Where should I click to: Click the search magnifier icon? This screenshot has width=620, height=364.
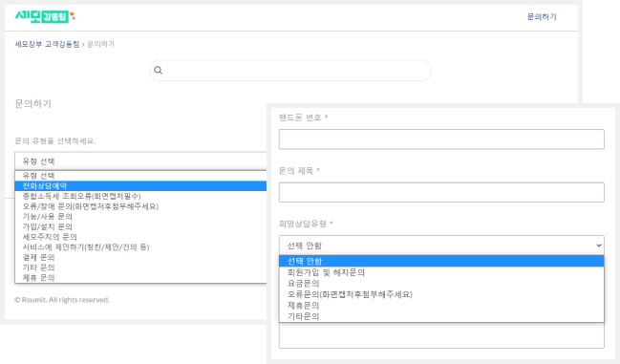(159, 70)
